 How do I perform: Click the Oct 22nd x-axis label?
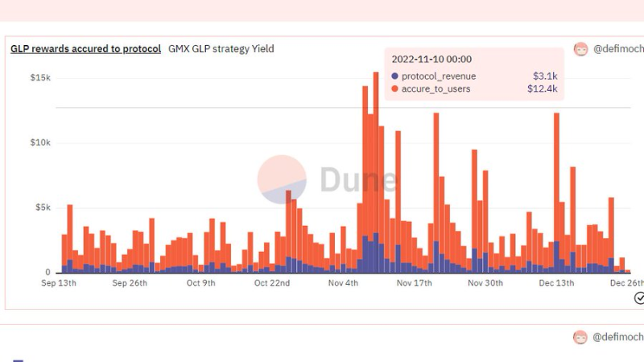coord(272,283)
